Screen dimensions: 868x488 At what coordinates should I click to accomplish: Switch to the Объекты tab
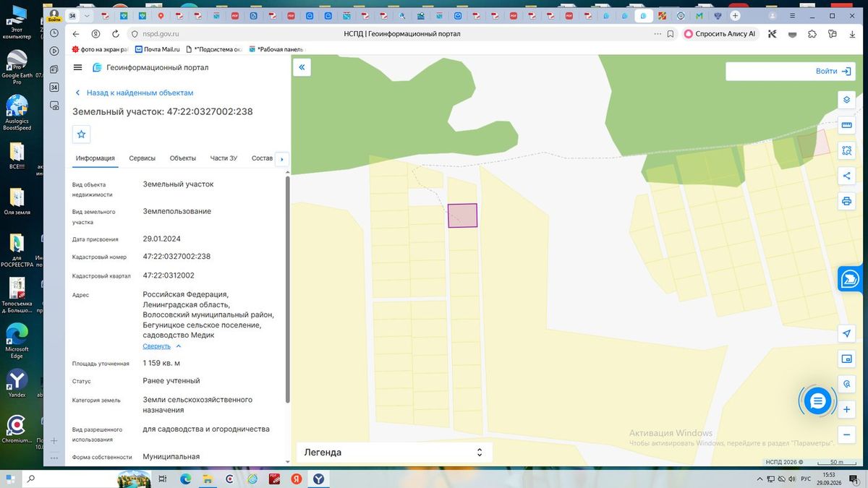(183, 158)
